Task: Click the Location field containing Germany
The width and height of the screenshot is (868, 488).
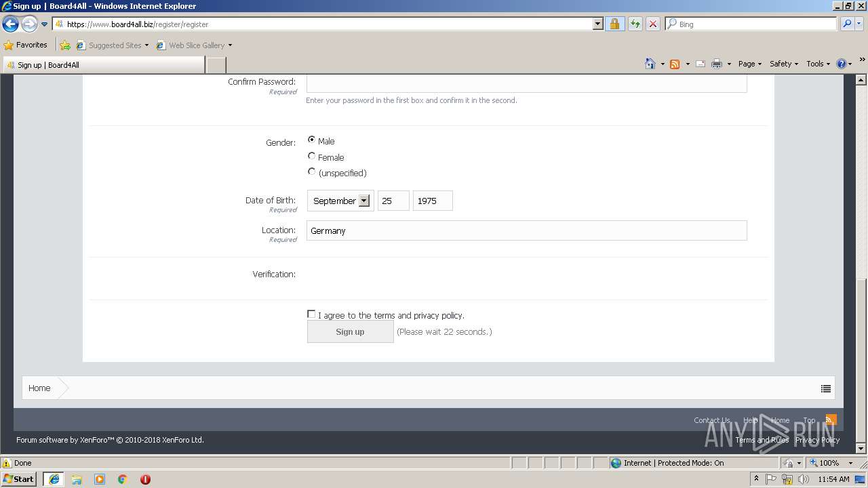Action: coord(526,230)
